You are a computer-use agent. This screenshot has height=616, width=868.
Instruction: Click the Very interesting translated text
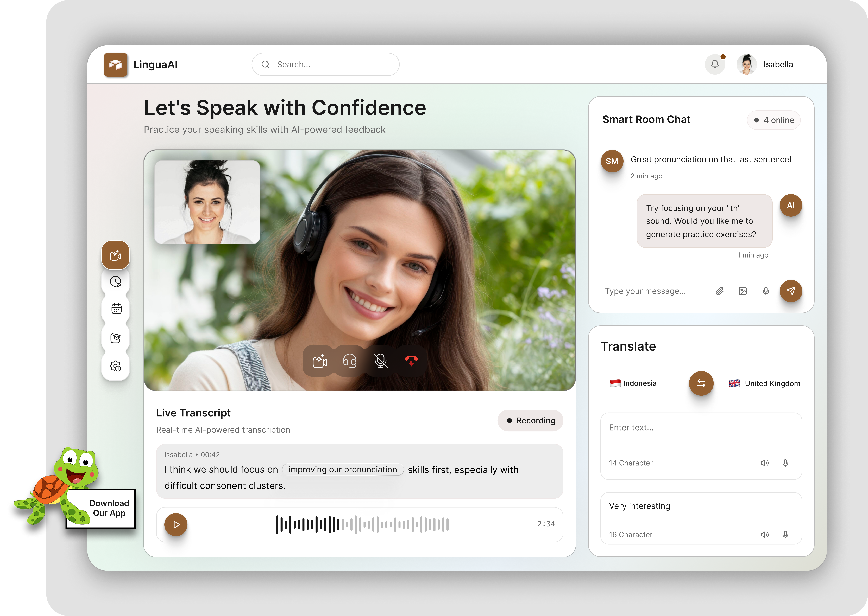point(639,506)
